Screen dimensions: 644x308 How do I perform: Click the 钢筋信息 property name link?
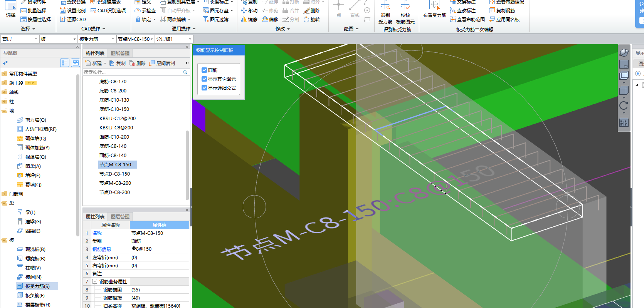pyautogui.click(x=102, y=249)
